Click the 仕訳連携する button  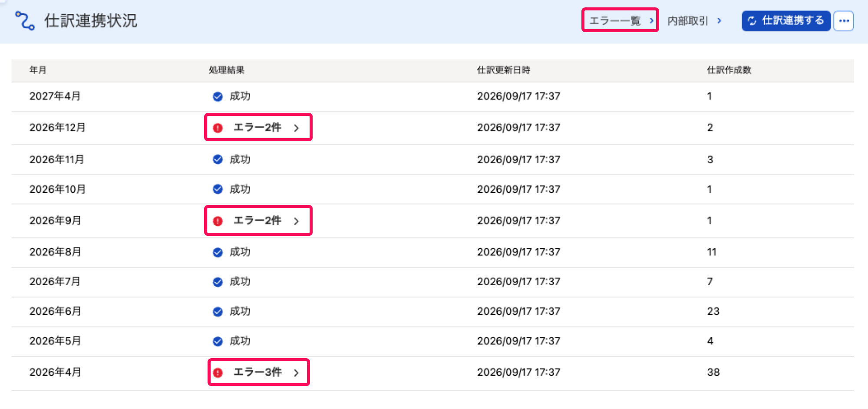pyautogui.click(x=786, y=21)
